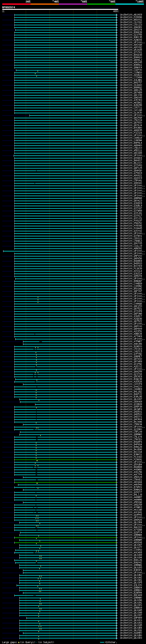
Task: Open hit UniRef100_B9RI35
Action: pos(131,37)
